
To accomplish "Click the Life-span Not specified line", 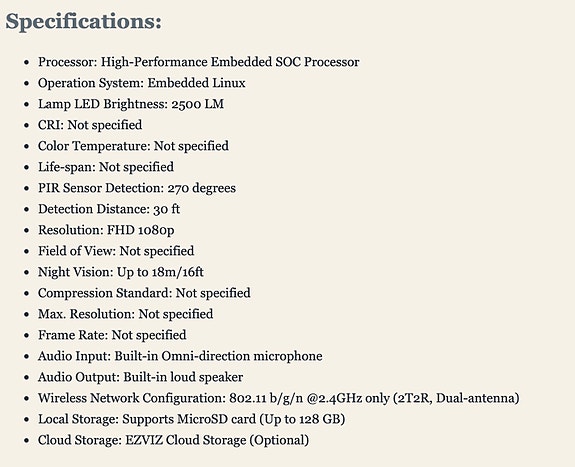I will click(106, 167).
